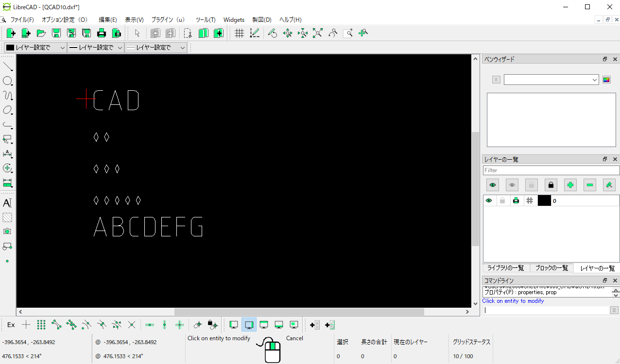Click the Window Zoom icon

[x=348, y=33]
